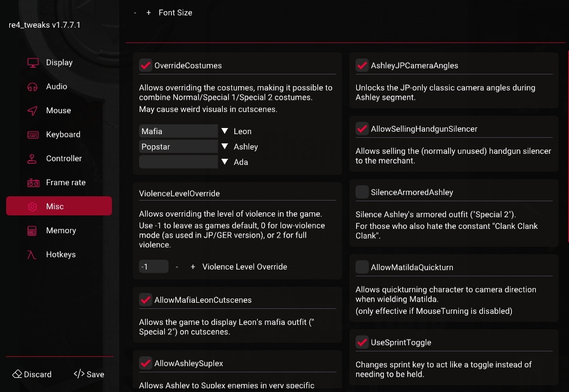Click the Mafia costume combo box
This screenshot has height=392, width=569.
coord(178,131)
